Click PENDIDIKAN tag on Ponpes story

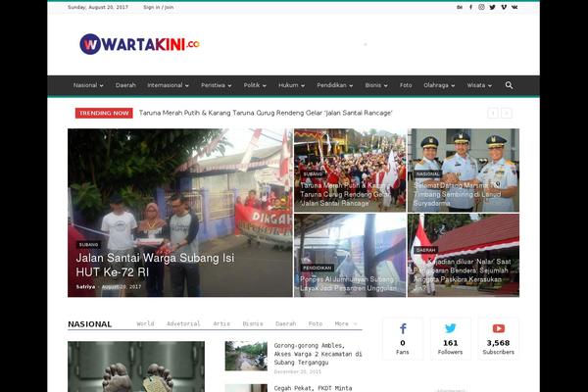318,268
